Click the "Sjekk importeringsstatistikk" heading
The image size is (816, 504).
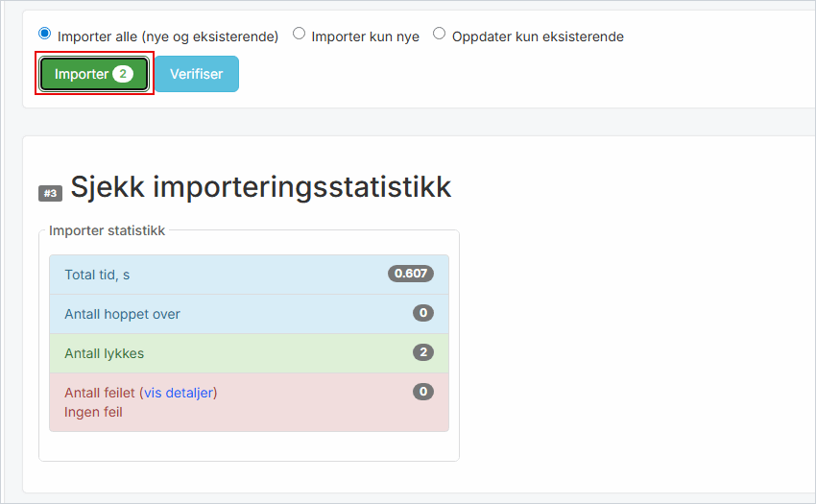click(260, 187)
